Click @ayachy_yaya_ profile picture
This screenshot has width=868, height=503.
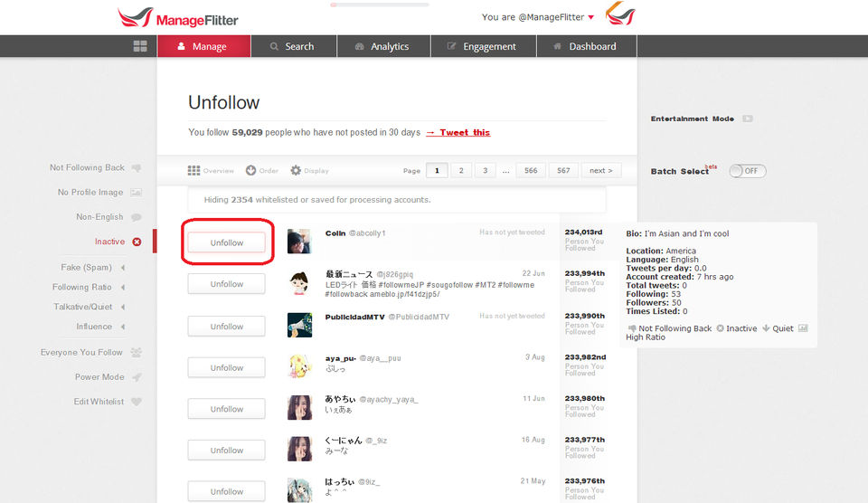(x=299, y=408)
